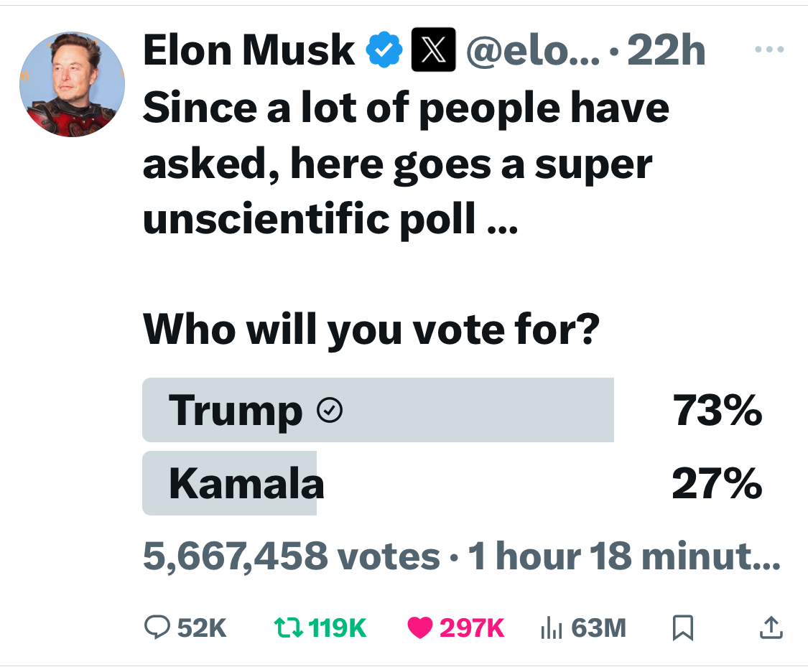
Task: Click the "Who will you vote for?" text
Action: tap(371, 330)
